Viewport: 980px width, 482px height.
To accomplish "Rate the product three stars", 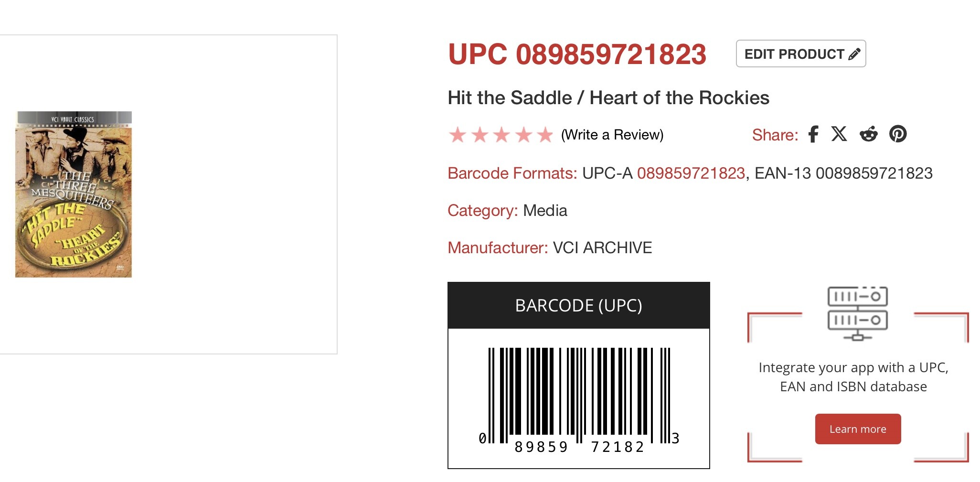I will pos(501,135).
